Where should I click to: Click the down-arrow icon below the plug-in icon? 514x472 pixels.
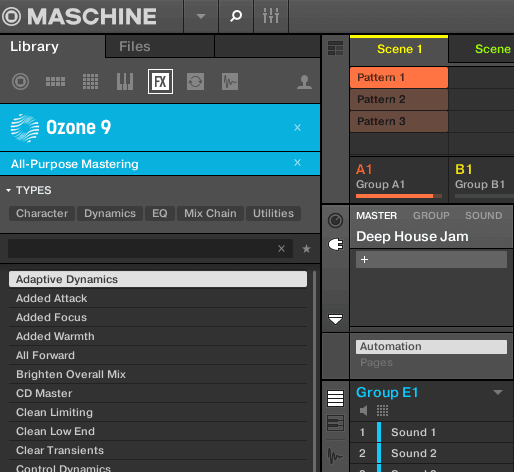pos(335,319)
